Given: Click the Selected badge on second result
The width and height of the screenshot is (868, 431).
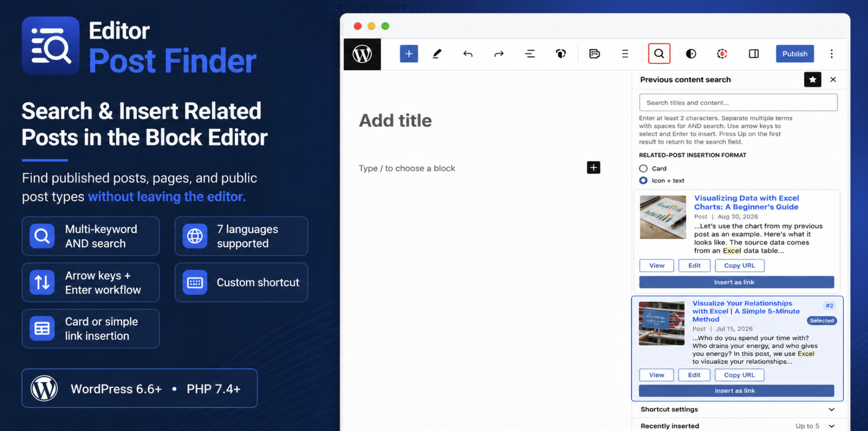Looking at the screenshot, I should point(821,321).
